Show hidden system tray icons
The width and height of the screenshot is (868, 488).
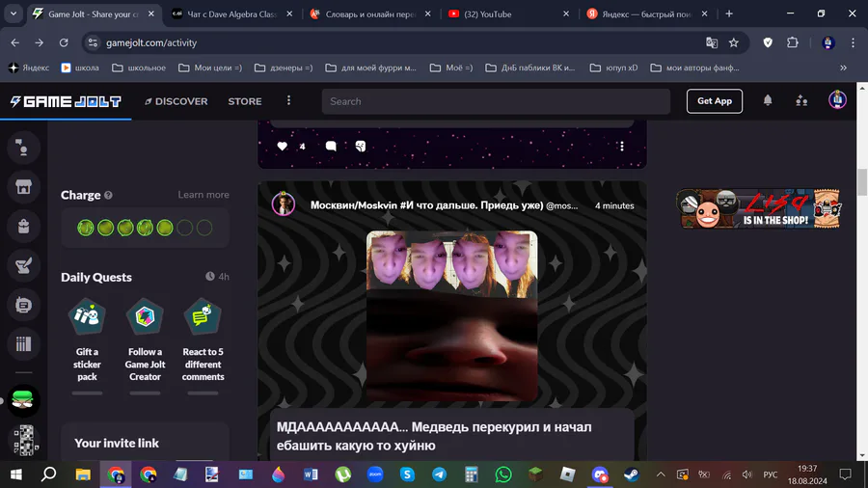coord(661,474)
